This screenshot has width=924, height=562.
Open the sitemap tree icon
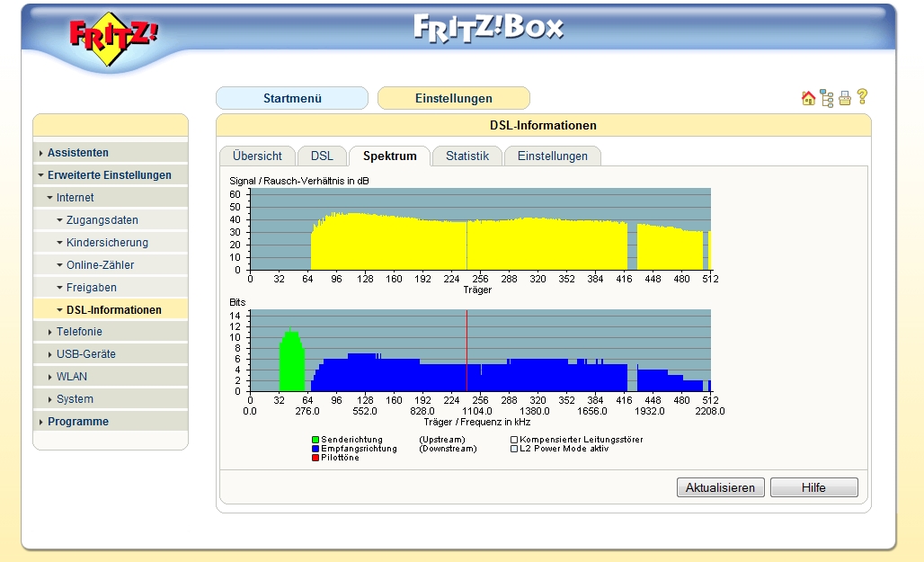pos(827,98)
